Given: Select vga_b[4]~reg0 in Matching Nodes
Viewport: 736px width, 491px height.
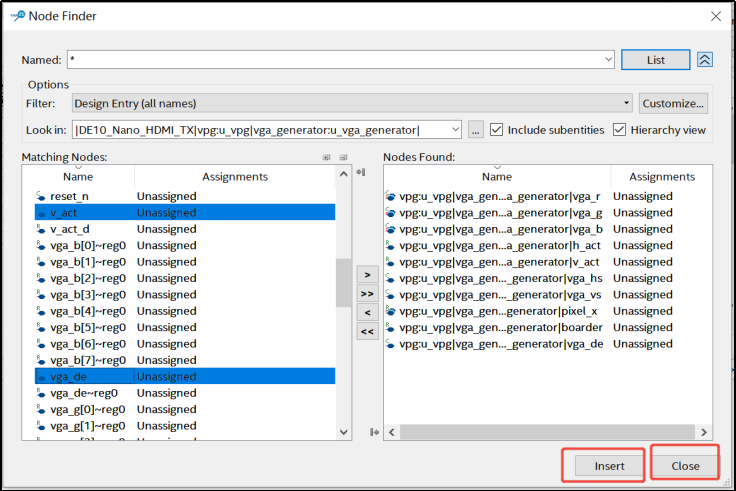Looking at the screenshot, I should tap(88, 311).
